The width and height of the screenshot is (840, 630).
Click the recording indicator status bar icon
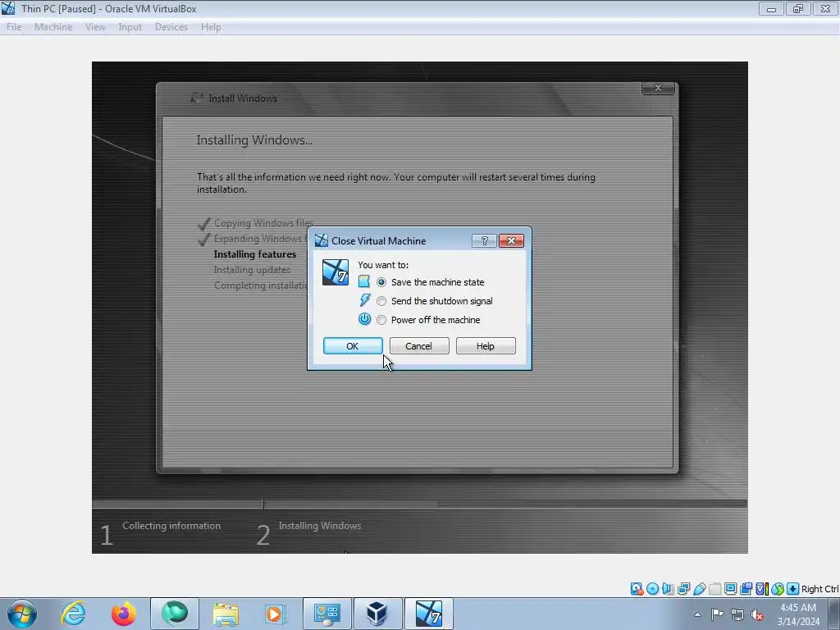click(x=746, y=589)
